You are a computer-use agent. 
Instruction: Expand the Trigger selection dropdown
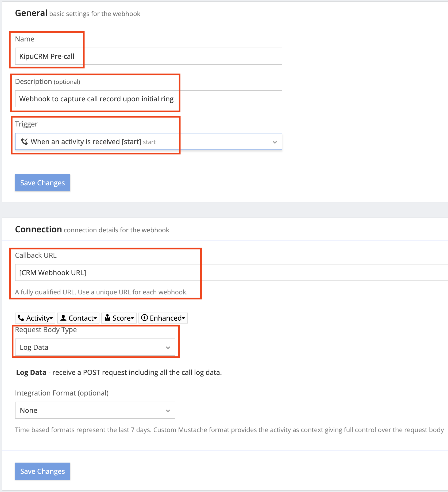click(275, 142)
